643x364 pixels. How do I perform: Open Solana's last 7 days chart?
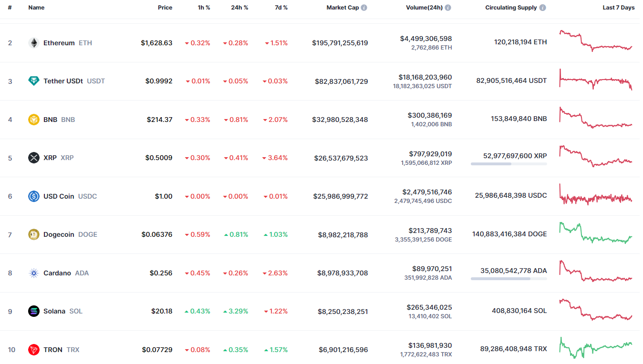pyautogui.click(x=596, y=310)
